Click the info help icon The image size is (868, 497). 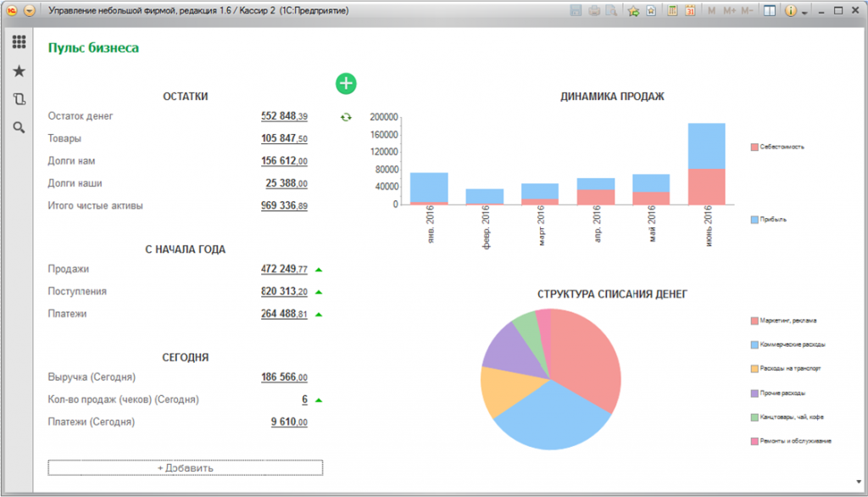click(791, 11)
